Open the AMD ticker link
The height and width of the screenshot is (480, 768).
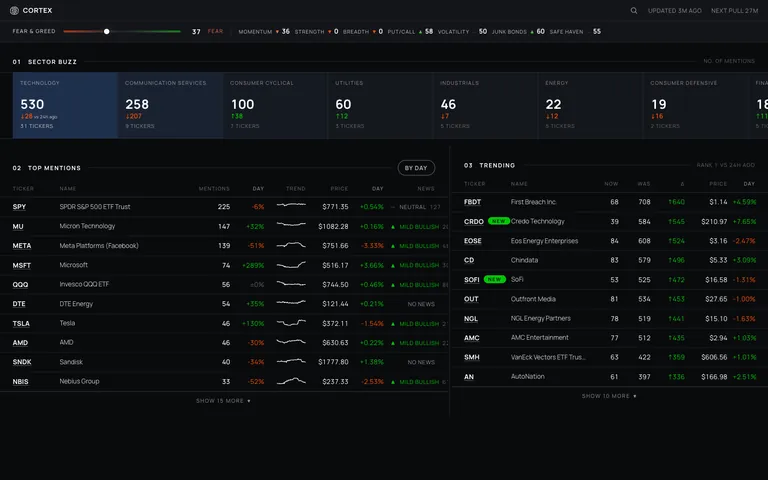pos(20,343)
